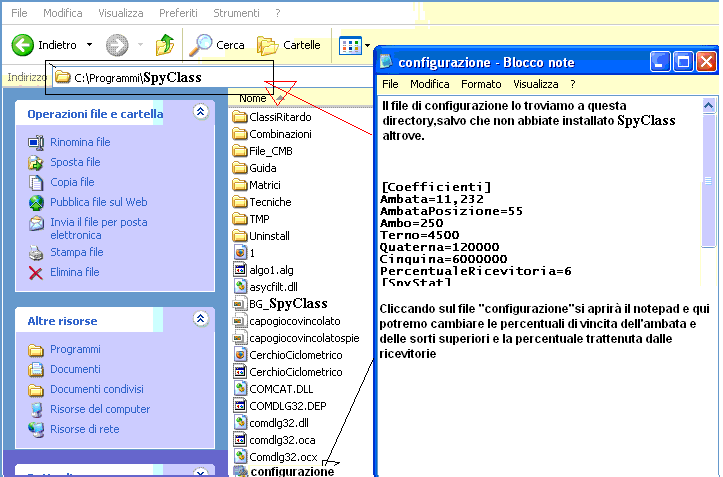Select the Uninstall folder
The height and width of the screenshot is (477, 723).
point(261,236)
